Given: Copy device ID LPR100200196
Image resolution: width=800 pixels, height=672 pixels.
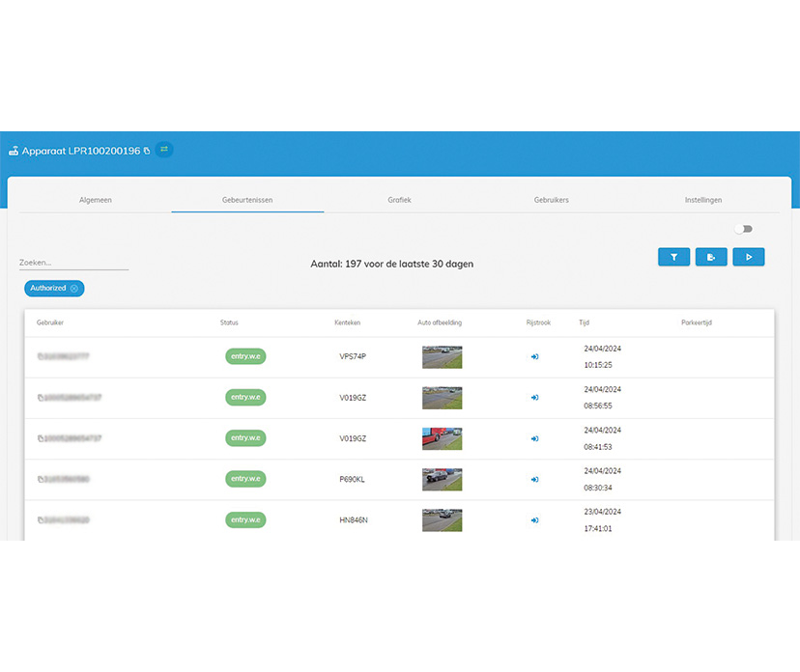Looking at the screenshot, I should [x=147, y=151].
